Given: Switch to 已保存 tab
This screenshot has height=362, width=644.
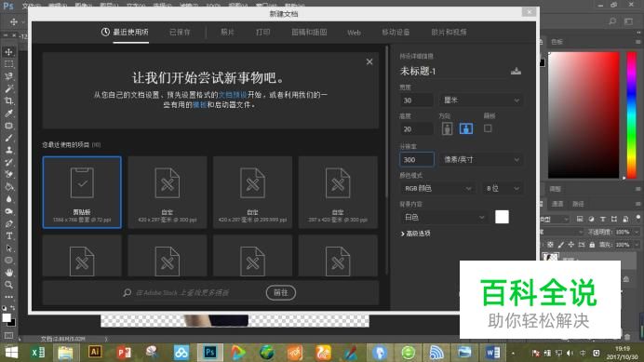Looking at the screenshot, I should coord(180,32).
